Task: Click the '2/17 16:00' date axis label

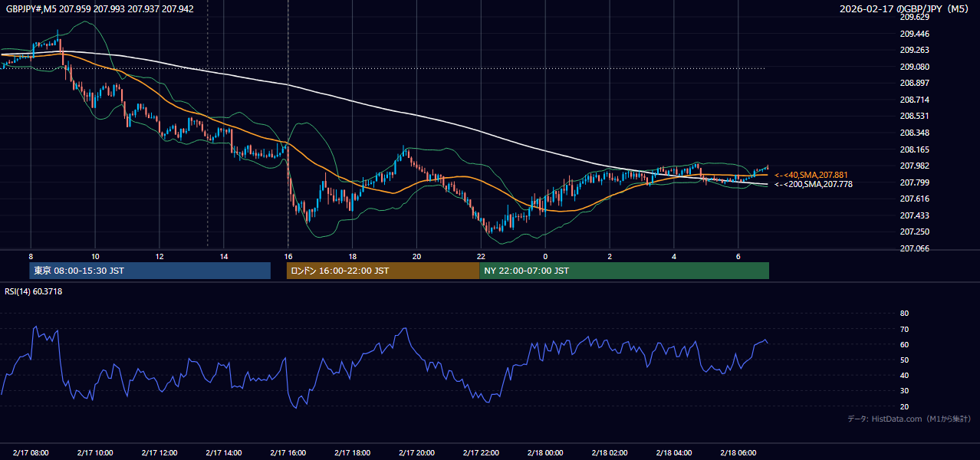Action: 288,452
